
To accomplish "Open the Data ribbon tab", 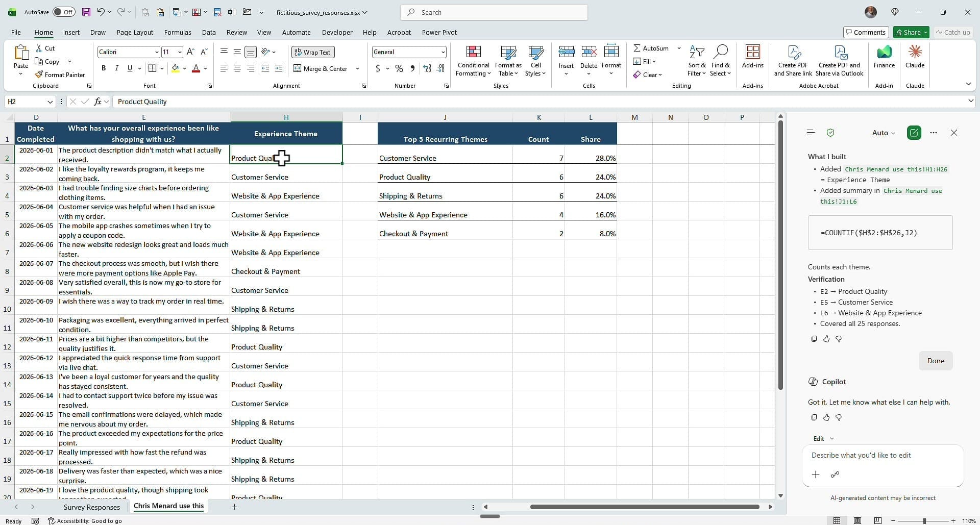I will click(x=209, y=32).
